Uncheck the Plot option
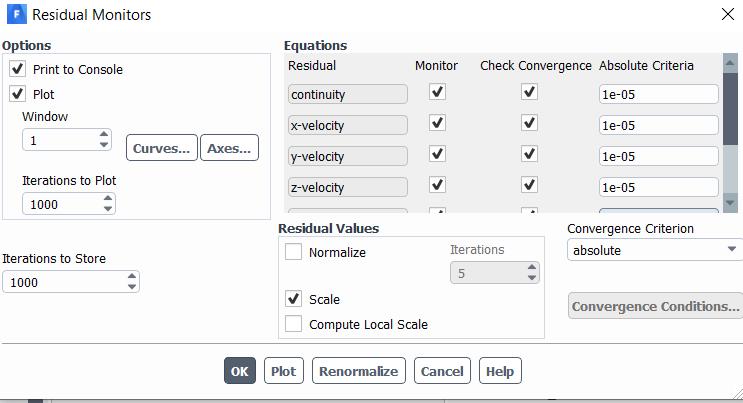 pyautogui.click(x=17, y=95)
